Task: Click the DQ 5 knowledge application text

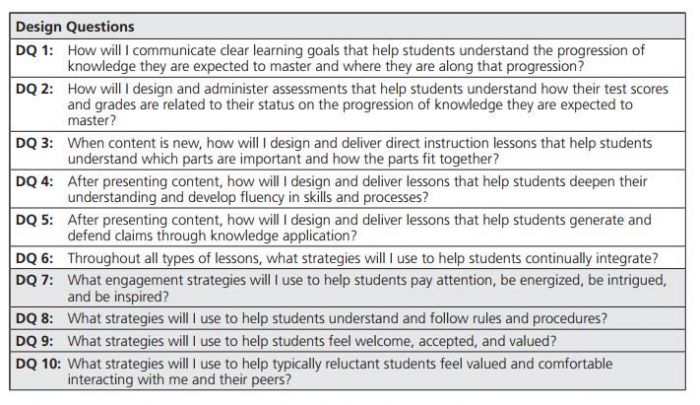Action: [359, 228]
